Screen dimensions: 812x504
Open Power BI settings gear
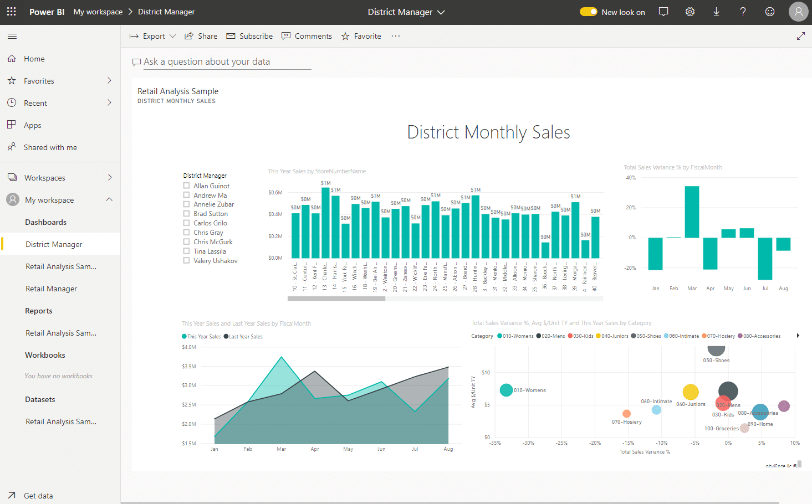[690, 11]
